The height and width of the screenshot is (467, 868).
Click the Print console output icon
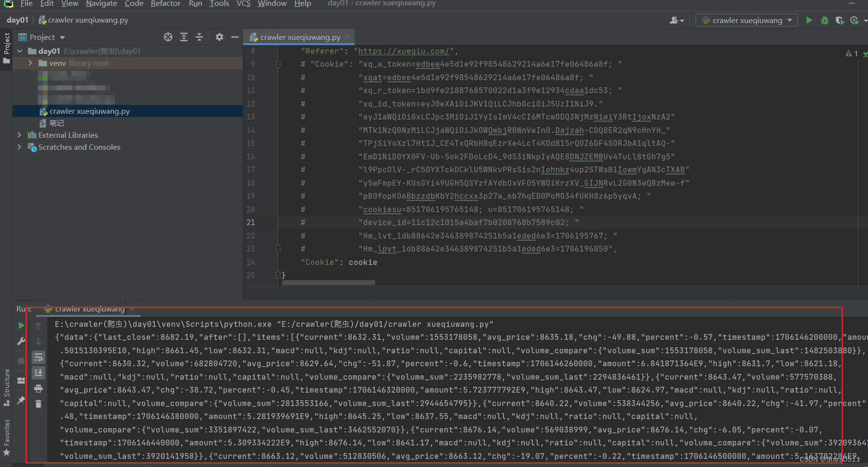(38, 388)
